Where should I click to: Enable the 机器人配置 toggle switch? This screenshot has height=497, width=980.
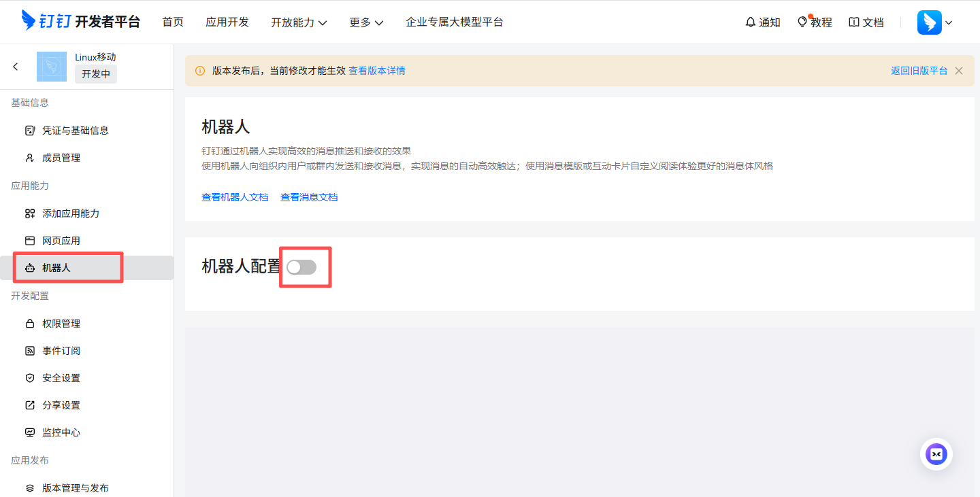[x=301, y=267]
